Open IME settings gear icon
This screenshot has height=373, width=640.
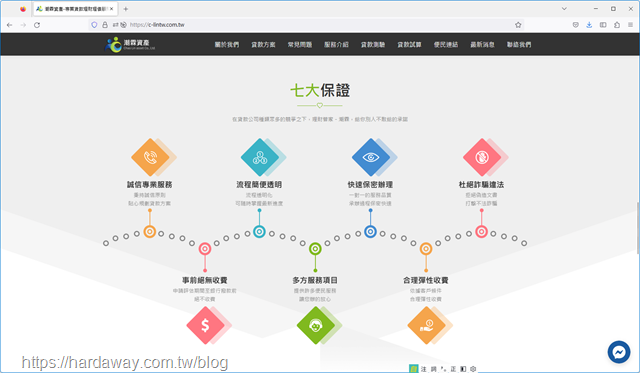pyautogui.click(x=473, y=369)
